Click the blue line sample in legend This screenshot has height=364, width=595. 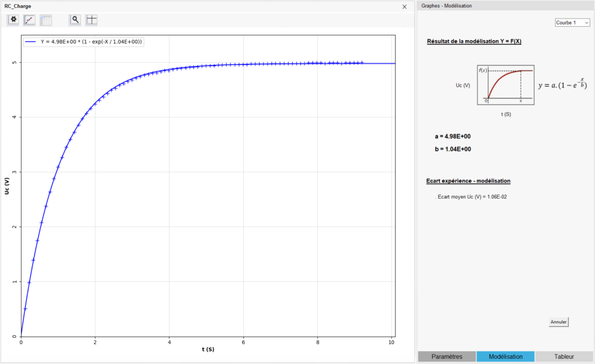click(31, 42)
